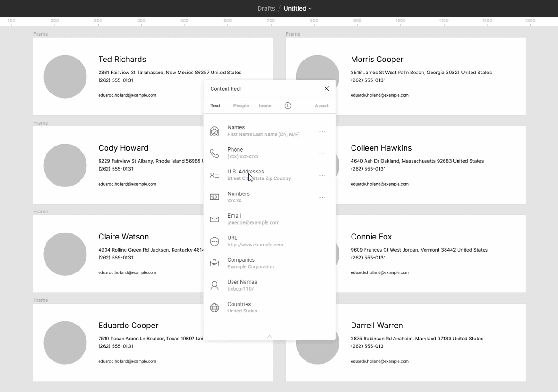Collapse the Content Reel list with bottom chevron
The width and height of the screenshot is (558, 392).
[269, 336]
